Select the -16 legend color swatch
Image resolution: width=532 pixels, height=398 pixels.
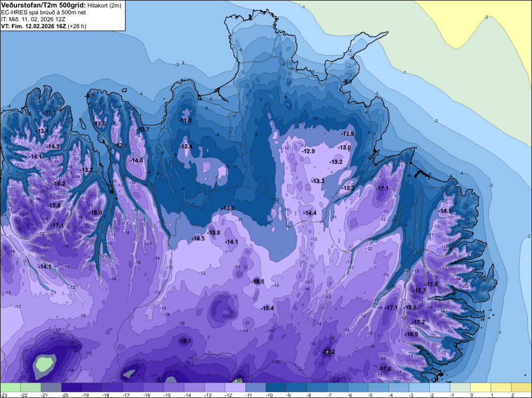[153, 387]
